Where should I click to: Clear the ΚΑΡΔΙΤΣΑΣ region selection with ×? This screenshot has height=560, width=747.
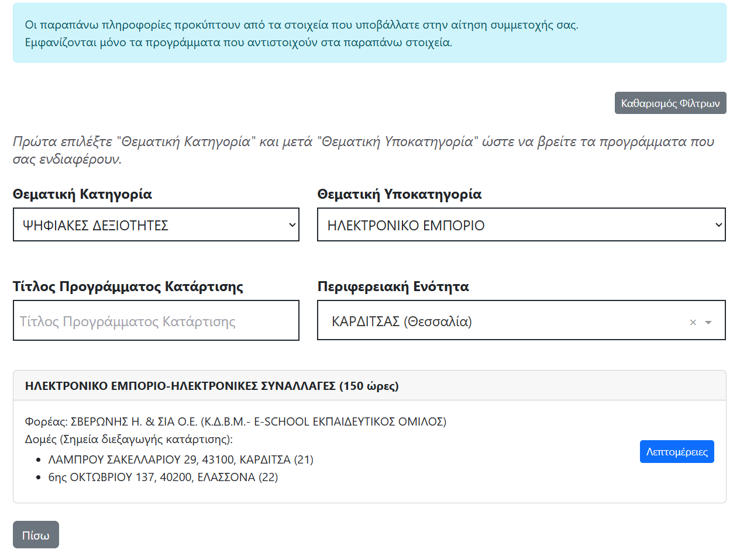pos(693,322)
